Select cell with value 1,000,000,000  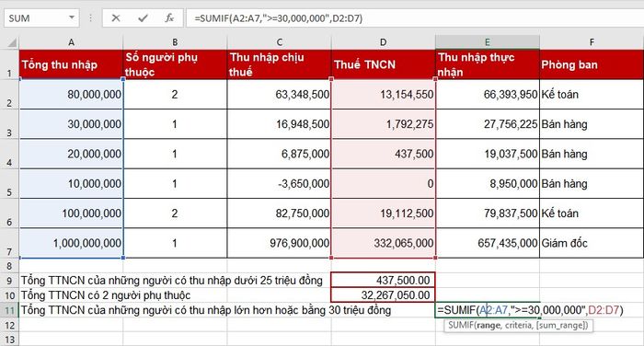pos(71,243)
